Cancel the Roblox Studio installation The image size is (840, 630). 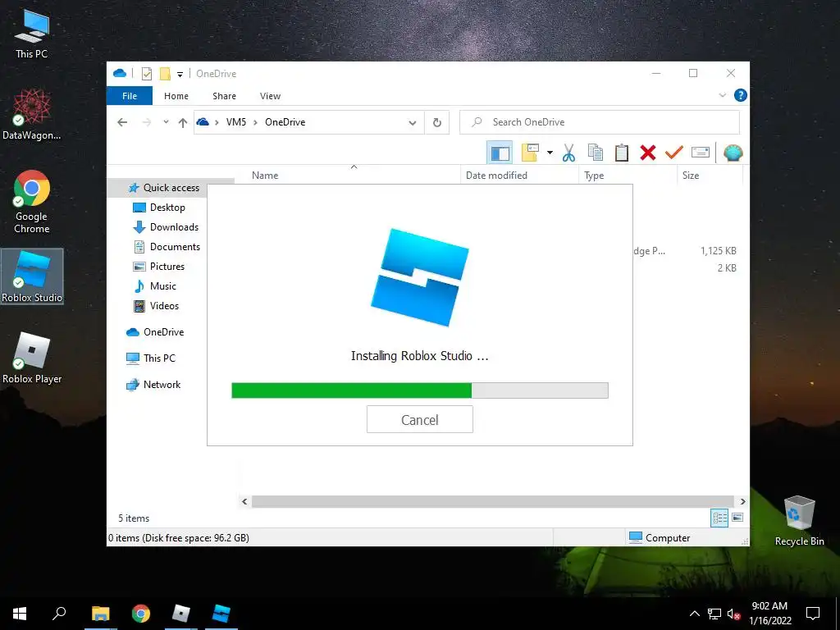point(419,419)
